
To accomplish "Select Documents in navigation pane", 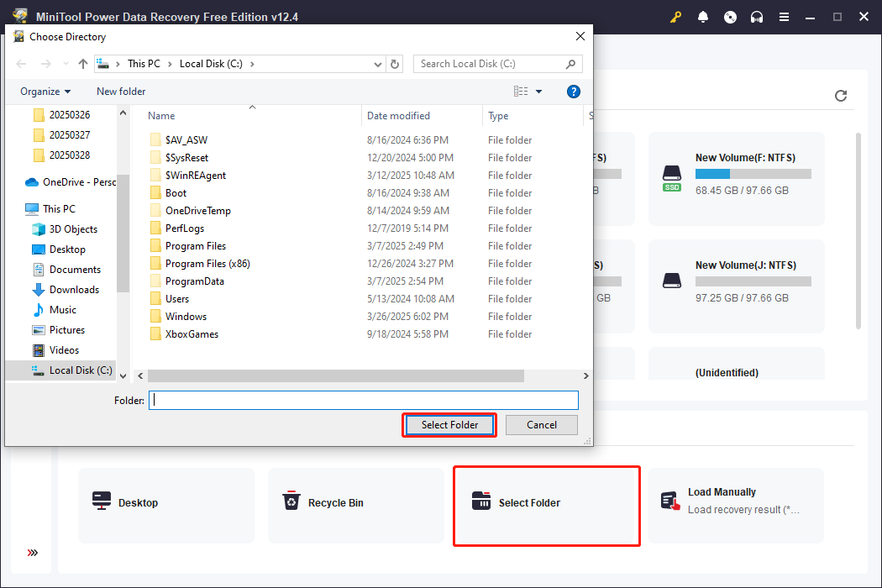I will point(67,270).
